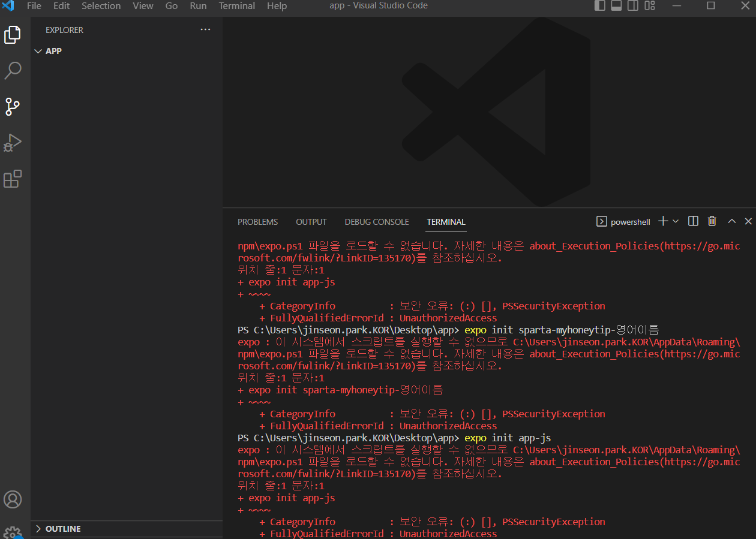Split the terminal
756x539 pixels.
point(693,221)
